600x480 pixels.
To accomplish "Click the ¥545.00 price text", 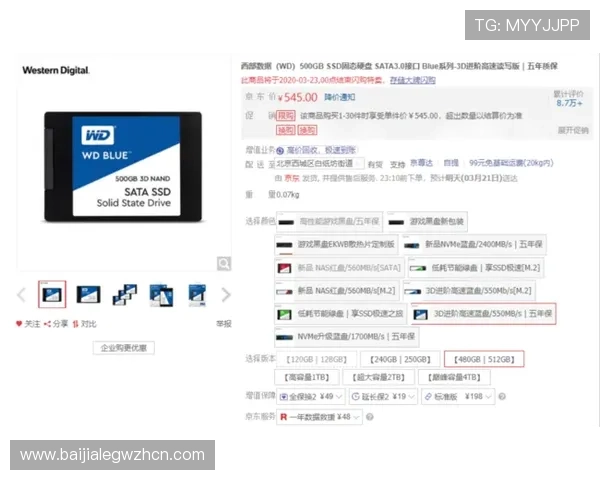I will coord(298,98).
